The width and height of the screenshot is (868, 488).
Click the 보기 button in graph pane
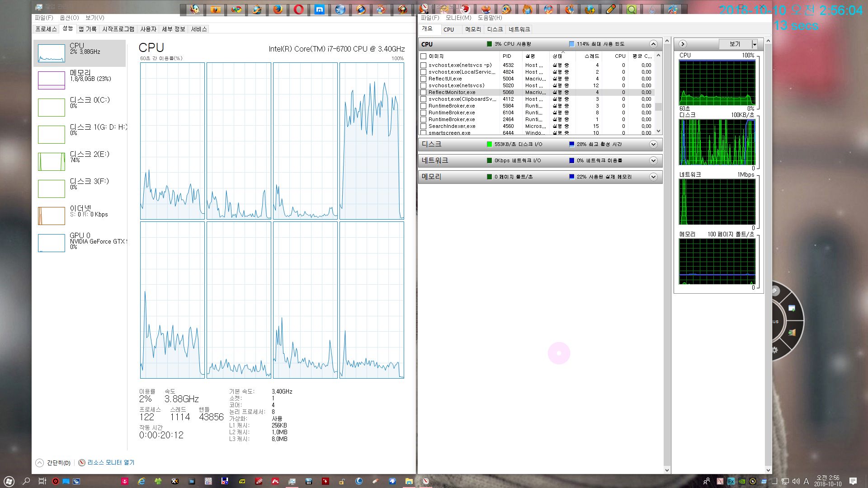tap(735, 44)
